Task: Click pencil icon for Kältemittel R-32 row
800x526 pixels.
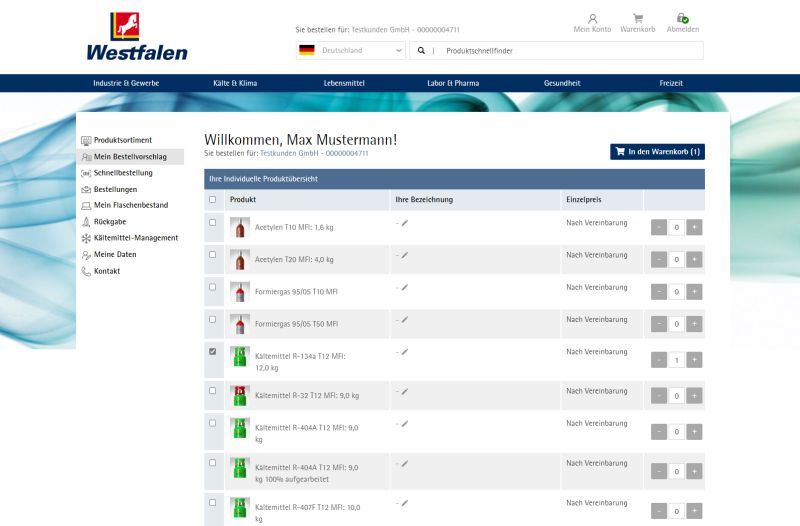Action: tap(404, 391)
